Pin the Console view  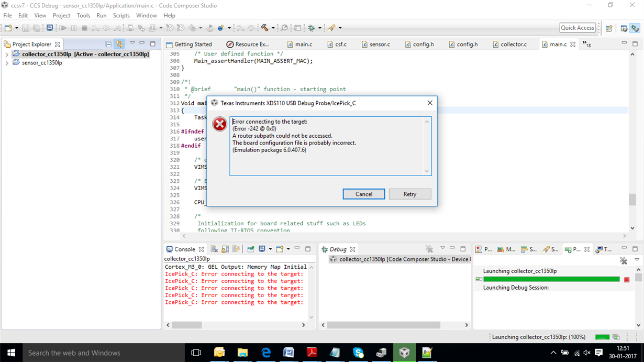click(x=251, y=249)
